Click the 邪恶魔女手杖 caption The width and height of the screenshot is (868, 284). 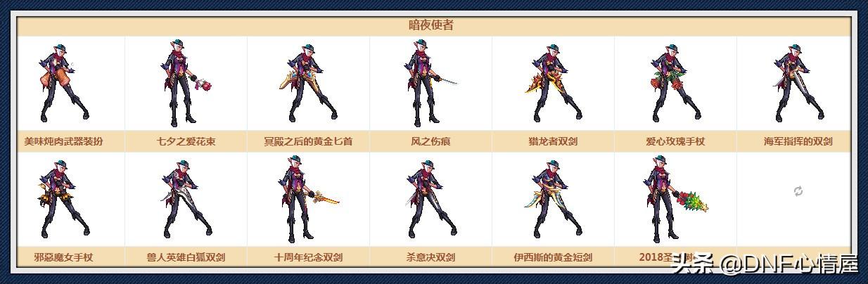coord(63,257)
